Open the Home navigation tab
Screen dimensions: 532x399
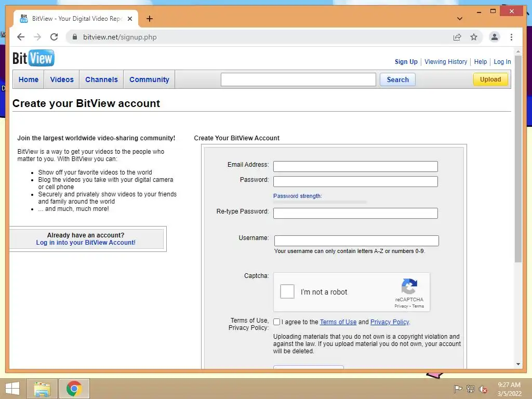pos(29,79)
